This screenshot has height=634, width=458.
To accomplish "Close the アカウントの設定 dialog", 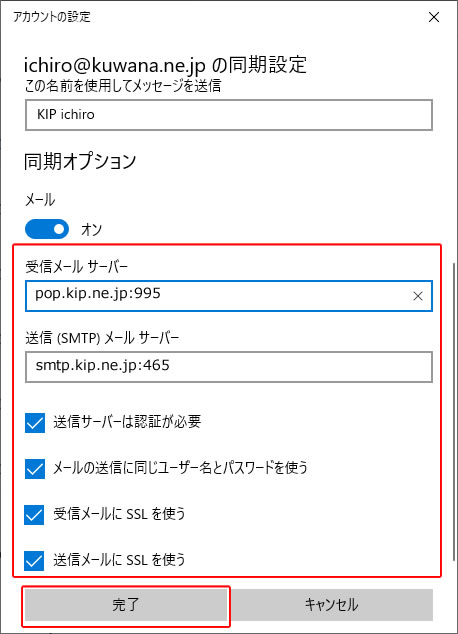I will tap(434, 17).
